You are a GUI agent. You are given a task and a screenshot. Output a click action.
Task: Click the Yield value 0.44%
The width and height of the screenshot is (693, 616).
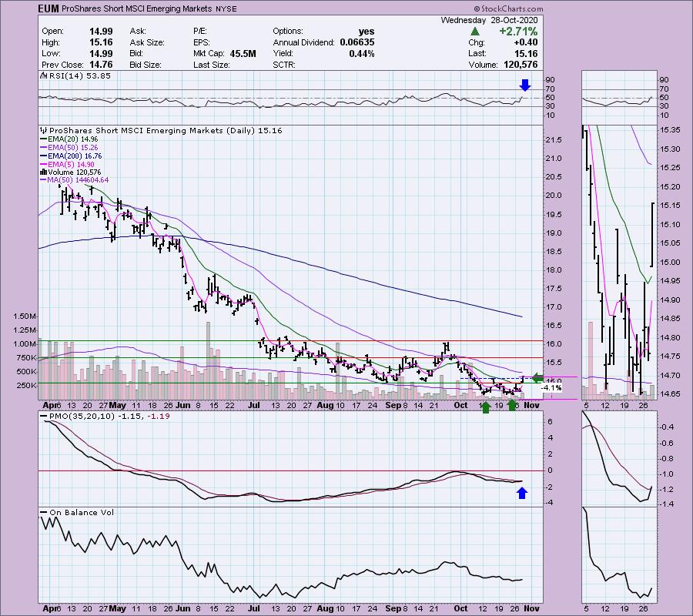362,53
